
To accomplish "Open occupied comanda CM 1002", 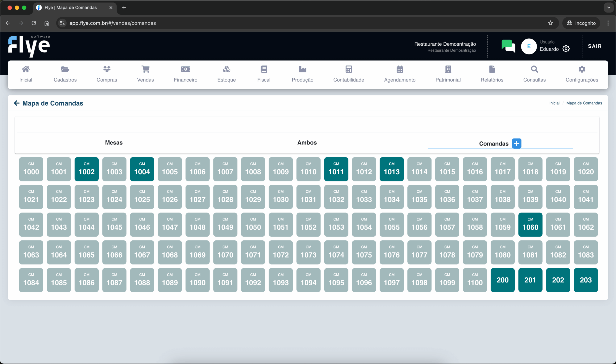I will pos(87,169).
